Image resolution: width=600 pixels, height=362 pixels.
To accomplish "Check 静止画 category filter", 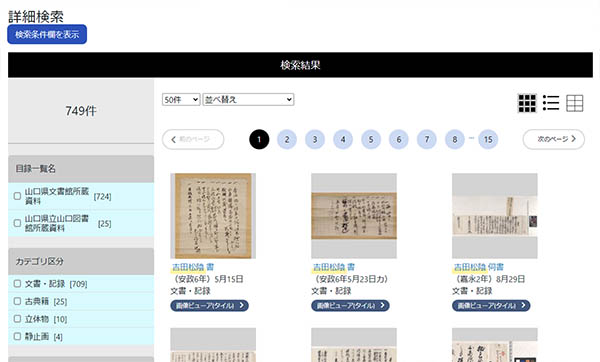I will pos(17,336).
